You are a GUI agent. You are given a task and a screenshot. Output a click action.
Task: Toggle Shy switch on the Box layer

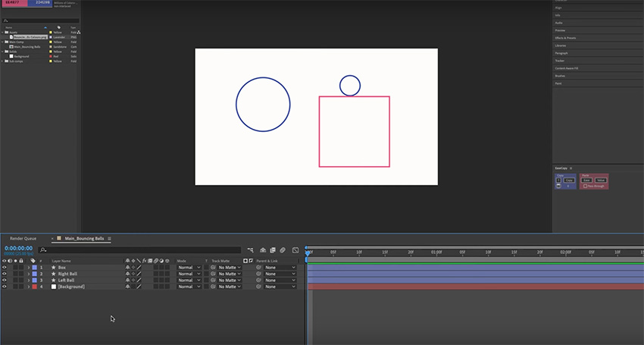(128, 268)
